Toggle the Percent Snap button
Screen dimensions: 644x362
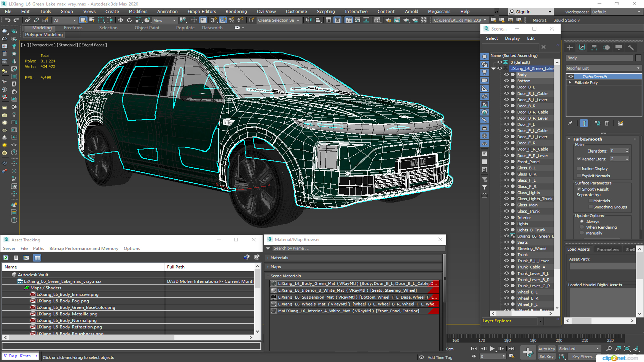(x=231, y=20)
